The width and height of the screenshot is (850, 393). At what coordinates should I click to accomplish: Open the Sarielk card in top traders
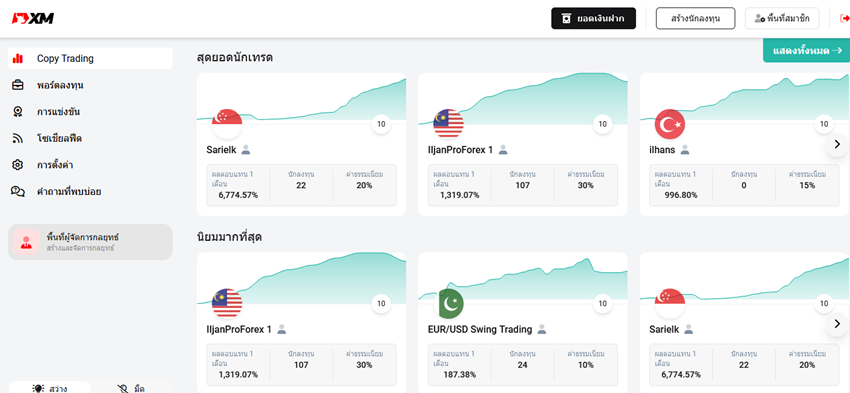tap(301, 144)
